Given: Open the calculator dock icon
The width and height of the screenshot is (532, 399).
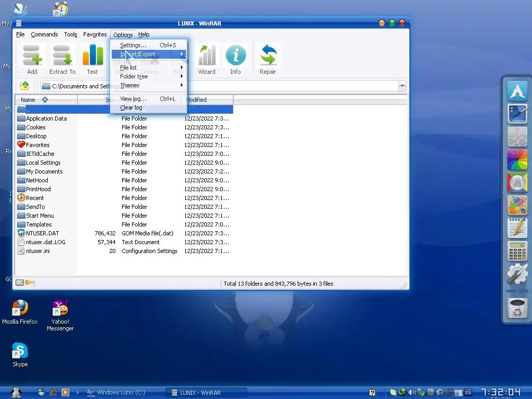Looking at the screenshot, I should coord(517,251).
